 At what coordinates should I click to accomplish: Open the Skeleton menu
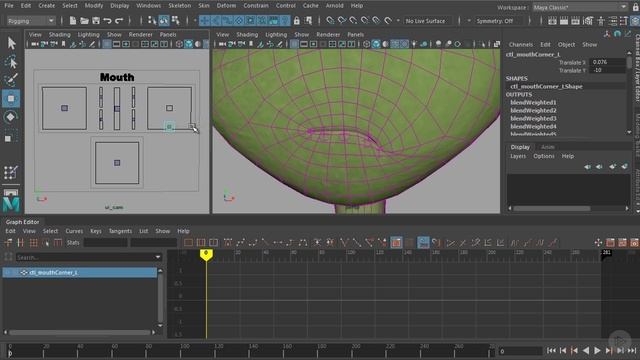click(180, 6)
